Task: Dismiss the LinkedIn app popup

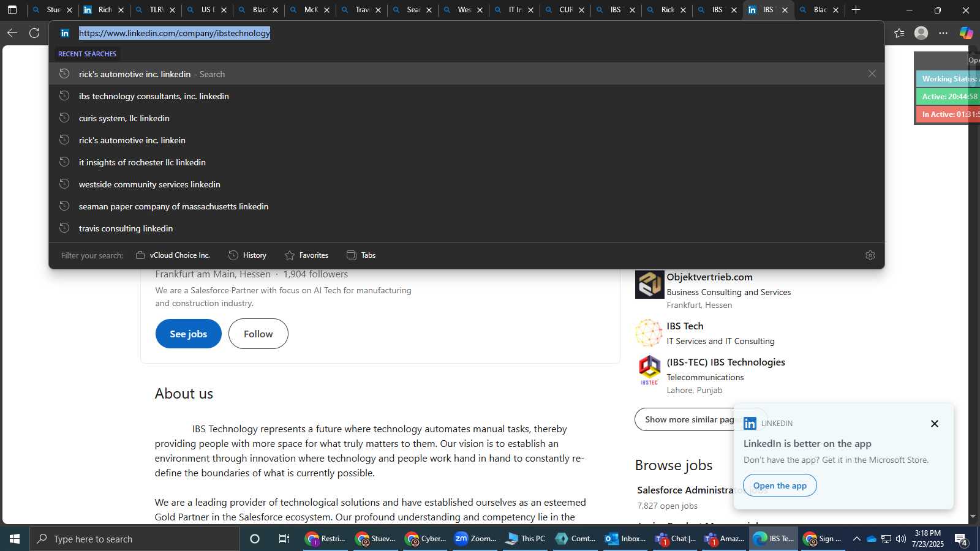Action: click(934, 424)
